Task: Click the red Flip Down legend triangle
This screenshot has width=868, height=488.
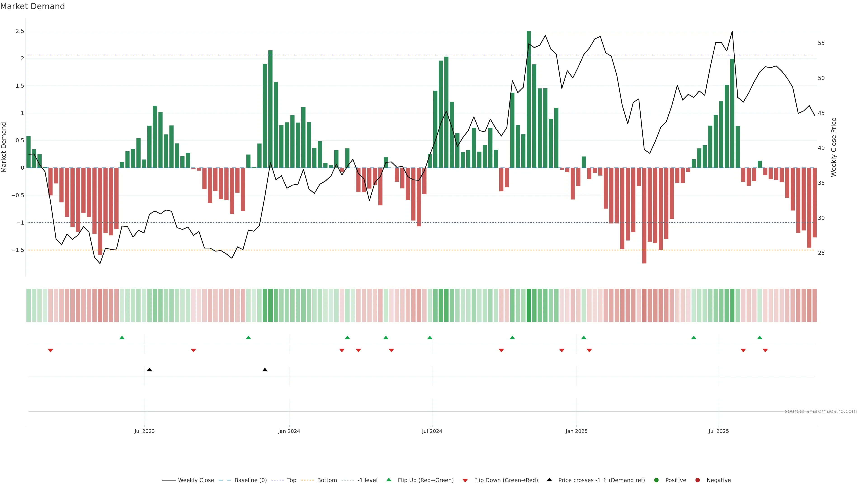Action: click(x=465, y=481)
